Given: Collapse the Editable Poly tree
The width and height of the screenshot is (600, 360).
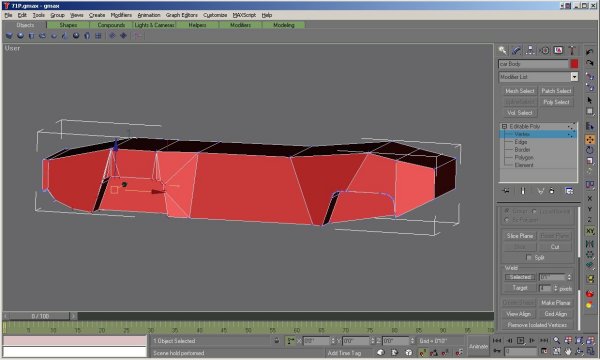Looking at the screenshot, I should click(504, 126).
